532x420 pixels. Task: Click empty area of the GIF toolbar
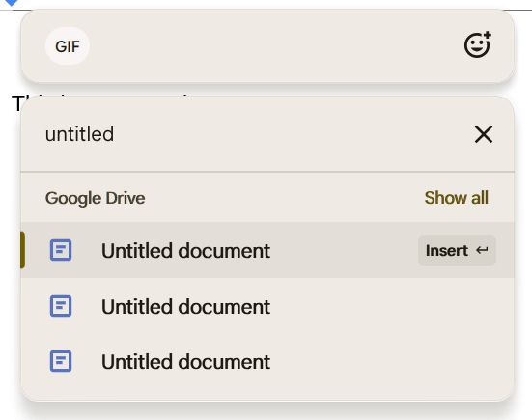[271, 46]
